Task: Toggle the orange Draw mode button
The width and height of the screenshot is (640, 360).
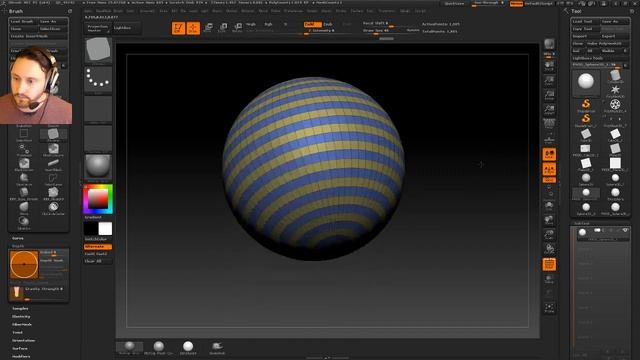Action: [193, 28]
